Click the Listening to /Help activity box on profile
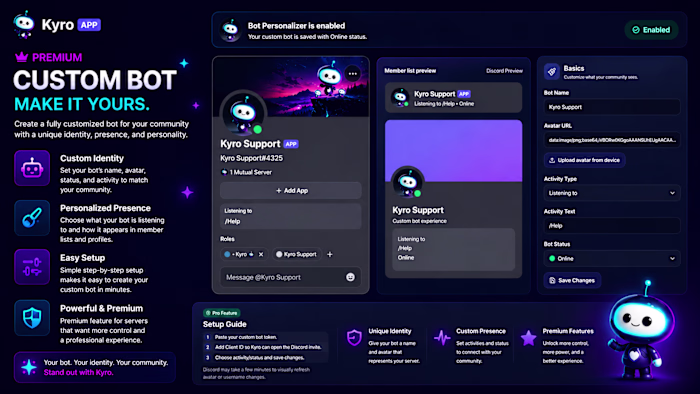The image size is (700, 394). point(291,216)
